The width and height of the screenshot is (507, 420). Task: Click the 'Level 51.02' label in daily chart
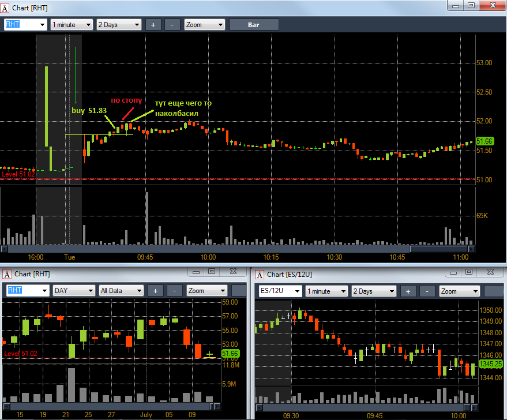pyautogui.click(x=21, y=354)
